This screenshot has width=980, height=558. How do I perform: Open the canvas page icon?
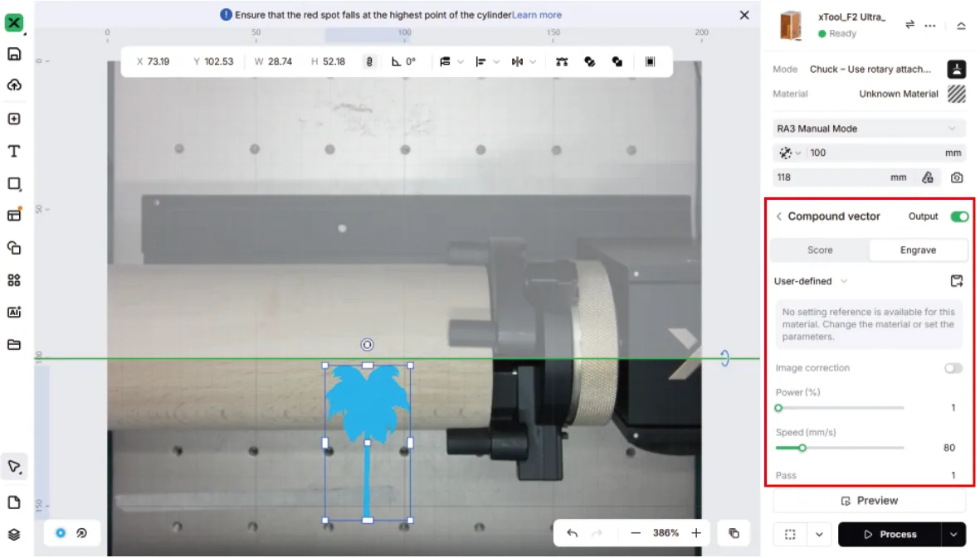pos(14,502)
